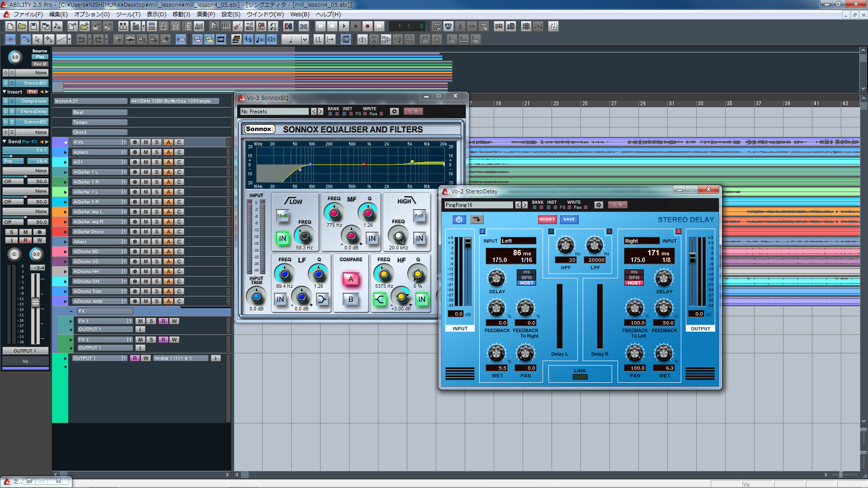The height and width of the screenshot is (488, 868).
Task: Open the 設定(S) menu
Action: [231, 14]
